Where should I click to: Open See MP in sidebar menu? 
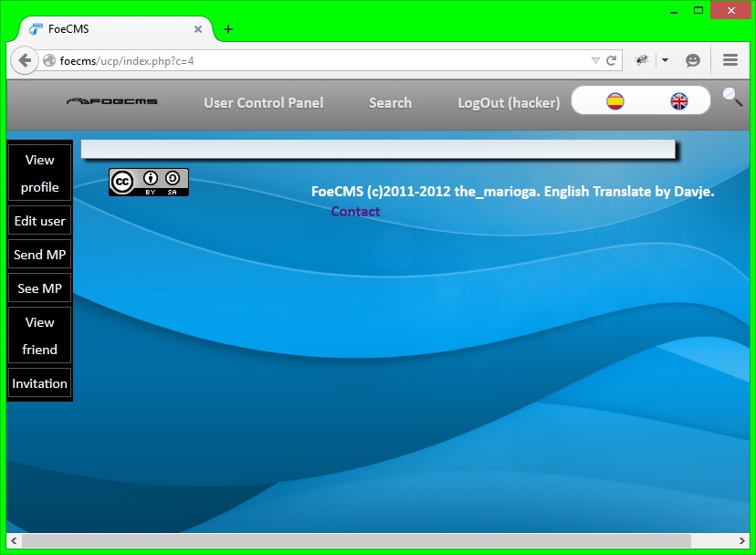pyautogui.click(x=39, y=288)
